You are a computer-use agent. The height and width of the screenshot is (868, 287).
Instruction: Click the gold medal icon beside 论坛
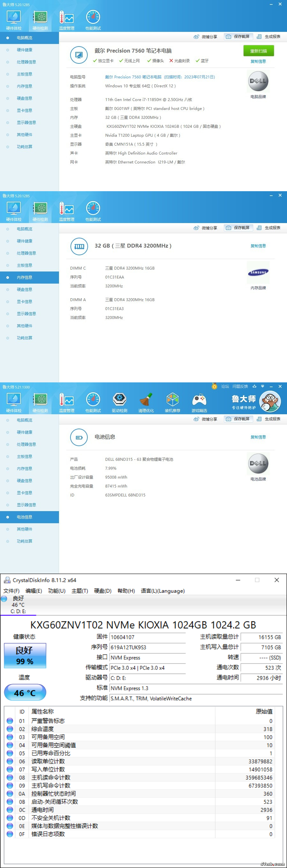point(214,386)
